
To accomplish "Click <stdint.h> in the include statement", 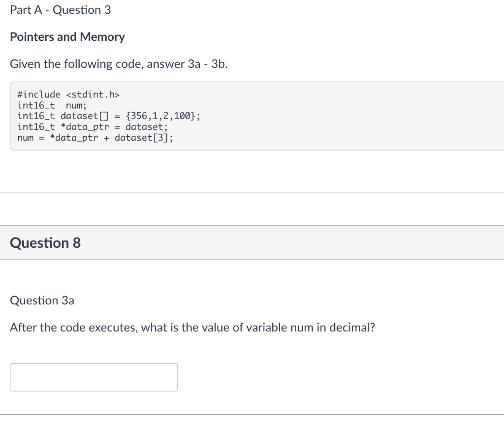I will click(x=93, y=94).
